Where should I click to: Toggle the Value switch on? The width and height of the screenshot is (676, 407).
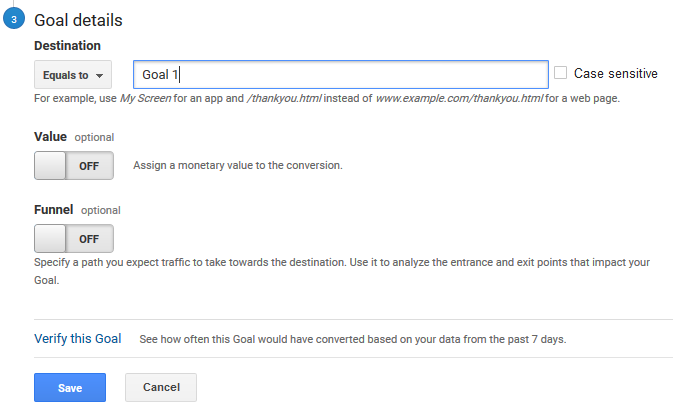[x=74, y=166]
